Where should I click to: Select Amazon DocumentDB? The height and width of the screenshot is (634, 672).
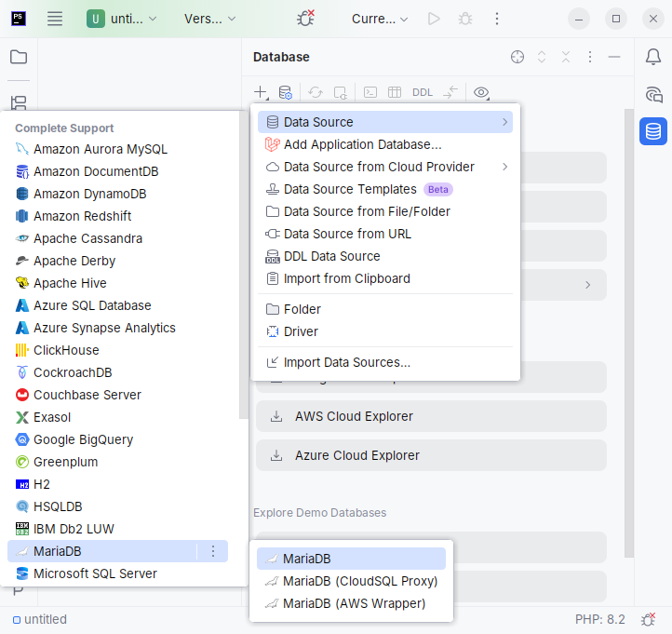118,171
